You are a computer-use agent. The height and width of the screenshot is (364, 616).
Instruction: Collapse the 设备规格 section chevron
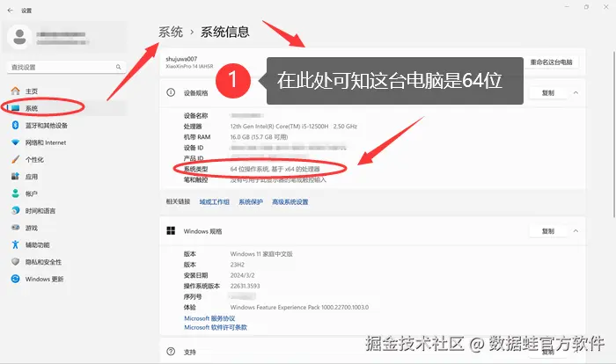tap(576, 92)
